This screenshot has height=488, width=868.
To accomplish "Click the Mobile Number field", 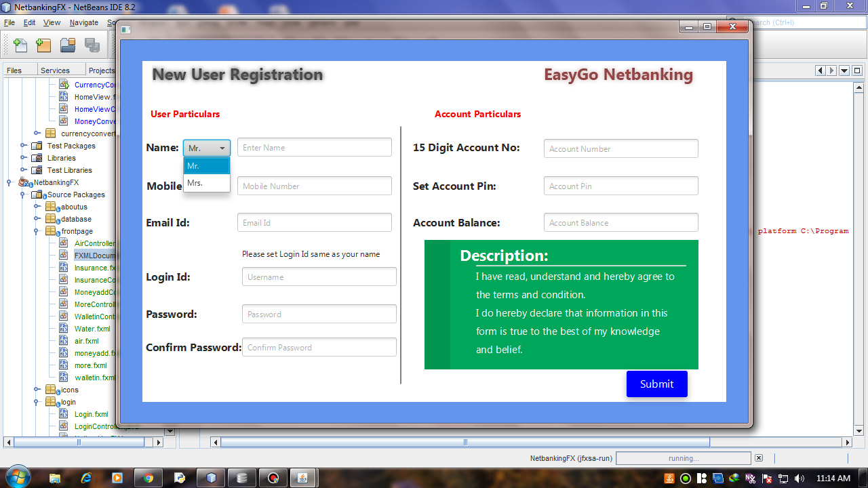I will click(x=315, y=186).
